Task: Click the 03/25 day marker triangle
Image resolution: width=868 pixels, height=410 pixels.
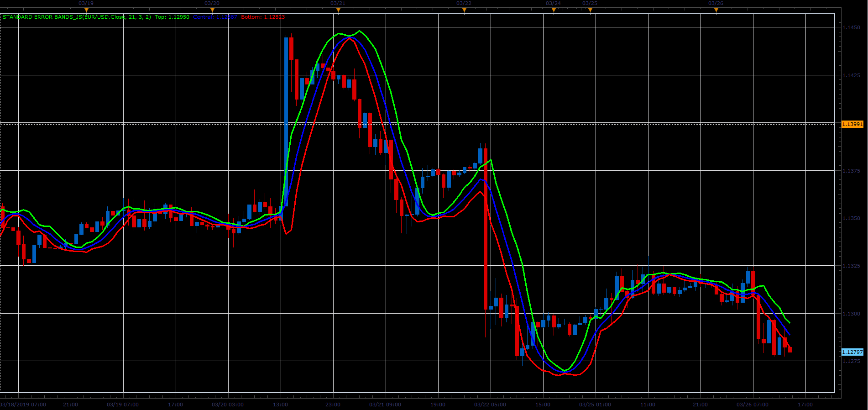Action: point(590,10)
